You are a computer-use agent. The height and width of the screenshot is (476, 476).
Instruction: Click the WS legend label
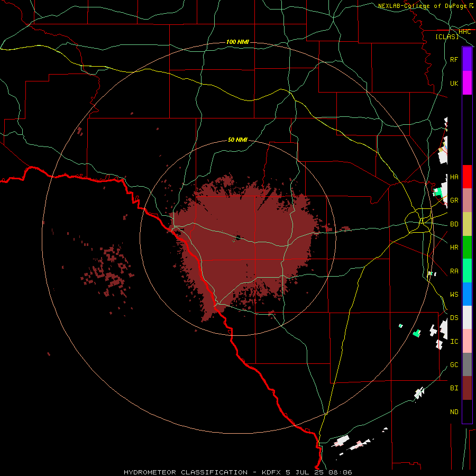(x=454, y=295)
